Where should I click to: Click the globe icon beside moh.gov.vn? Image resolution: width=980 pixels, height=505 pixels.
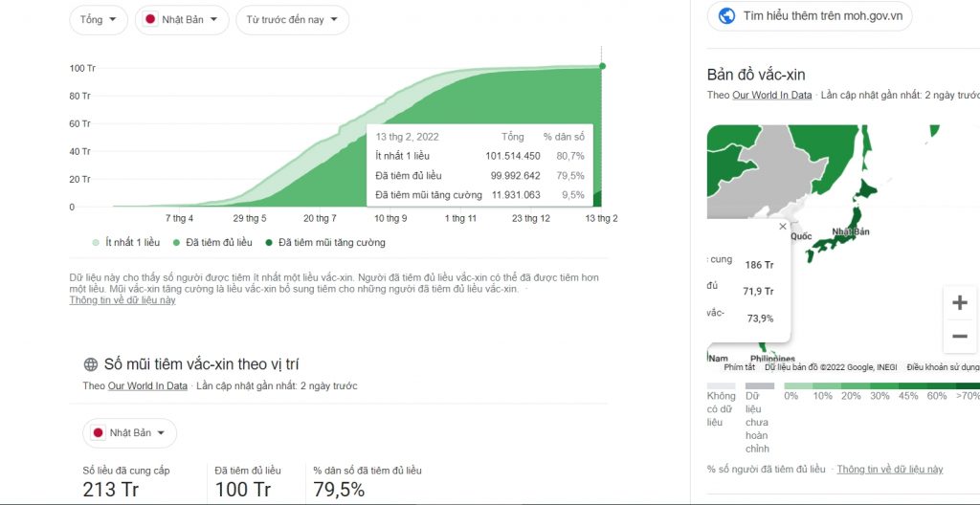pos(727,15)
